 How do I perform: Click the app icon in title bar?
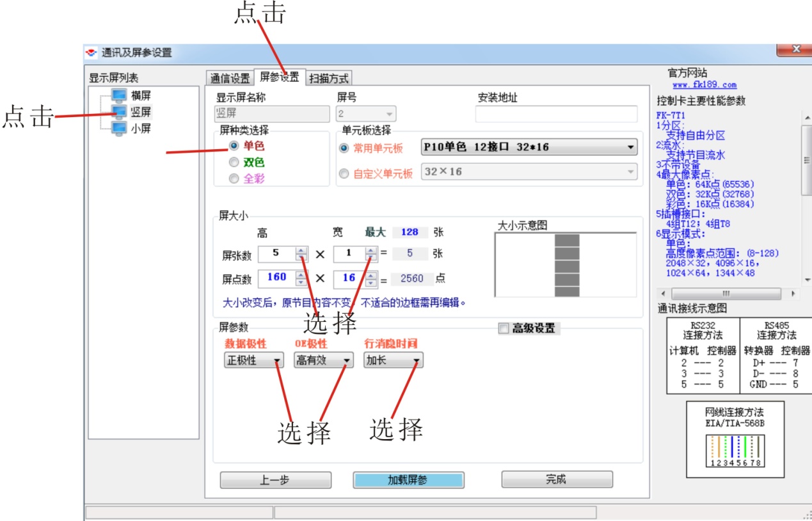coord(92,53)
